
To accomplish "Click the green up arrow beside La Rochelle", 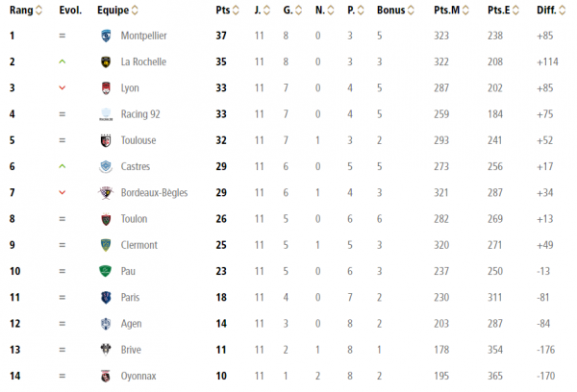I will [x=63, y=61].
